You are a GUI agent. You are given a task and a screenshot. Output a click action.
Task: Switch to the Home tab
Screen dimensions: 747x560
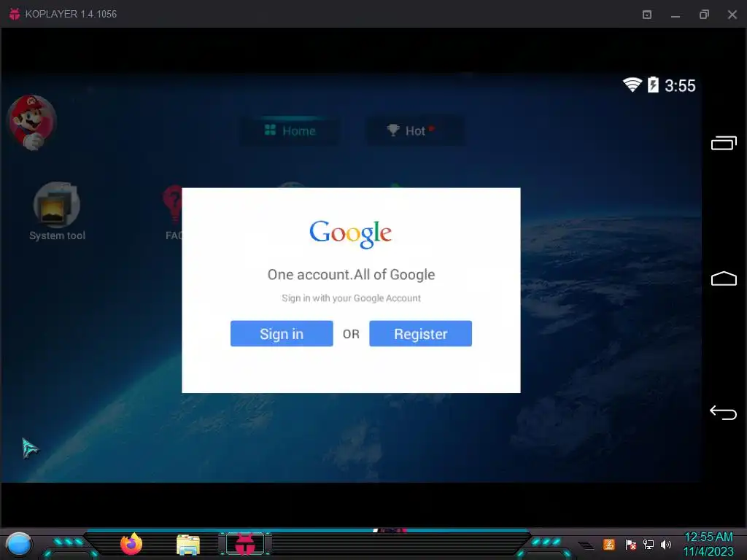click(x=290, y=131)
